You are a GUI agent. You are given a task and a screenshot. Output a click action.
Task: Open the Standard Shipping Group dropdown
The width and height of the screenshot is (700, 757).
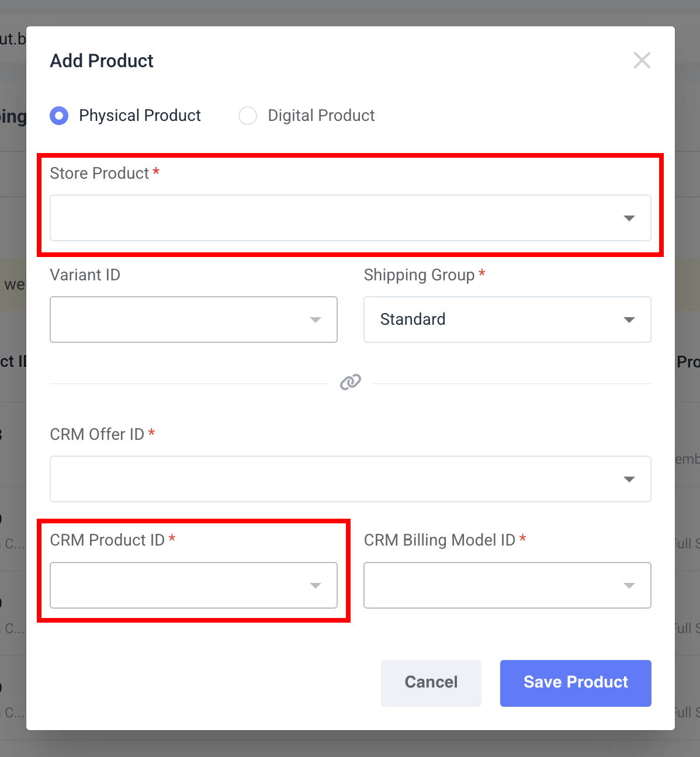(507, 320)
